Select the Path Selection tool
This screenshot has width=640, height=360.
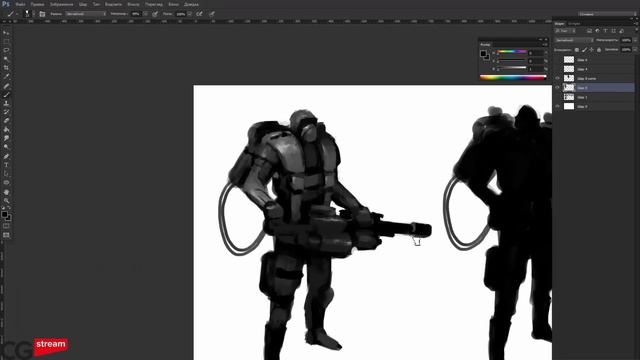6,174
